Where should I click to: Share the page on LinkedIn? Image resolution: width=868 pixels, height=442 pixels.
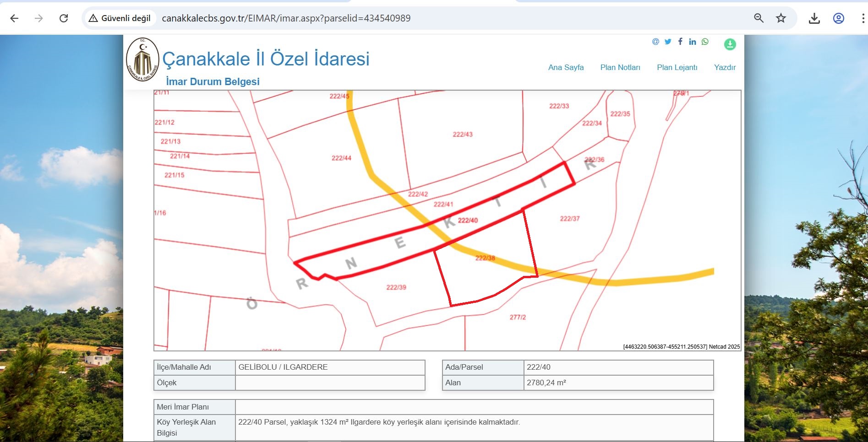693,42
